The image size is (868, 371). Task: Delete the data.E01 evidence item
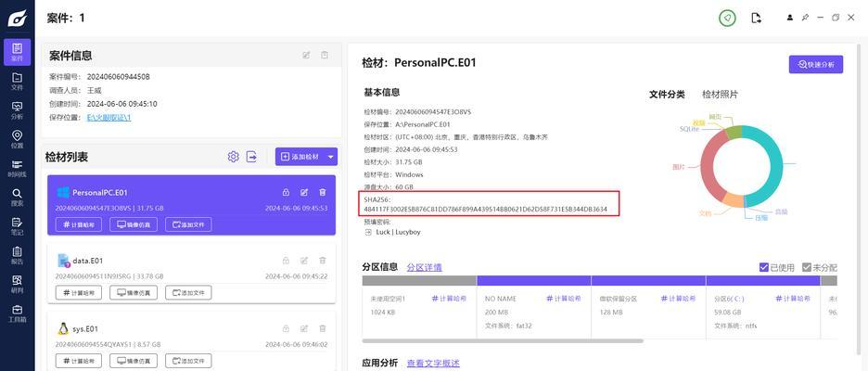point(322,261)
